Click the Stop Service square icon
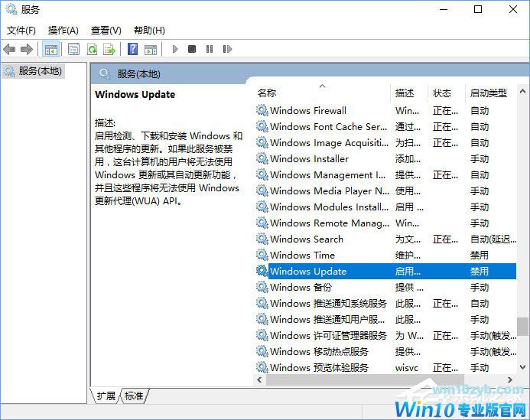This screenshot has width=530, height=420. point(192,50)
